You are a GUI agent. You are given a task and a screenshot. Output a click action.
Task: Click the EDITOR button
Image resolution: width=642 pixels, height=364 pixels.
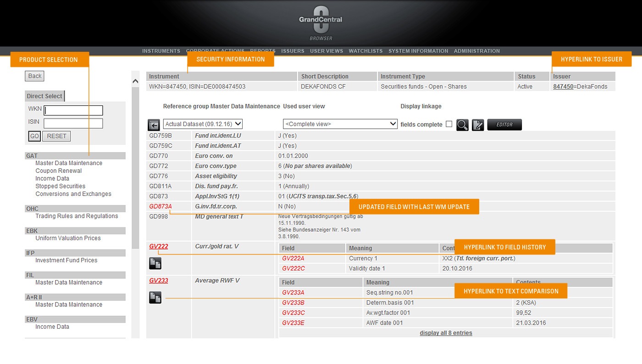(504, 125)
